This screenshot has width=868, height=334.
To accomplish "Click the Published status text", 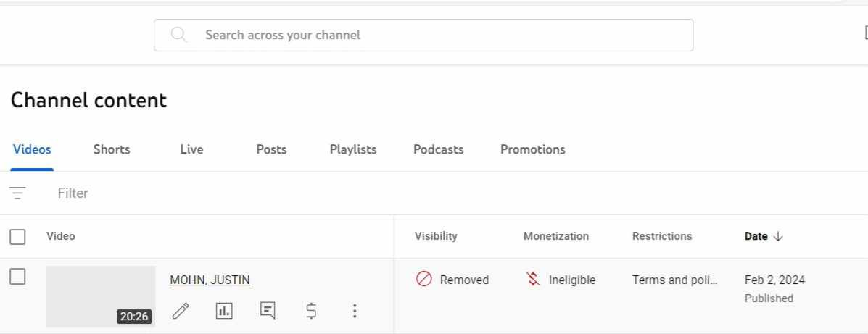I will point(769,298).
